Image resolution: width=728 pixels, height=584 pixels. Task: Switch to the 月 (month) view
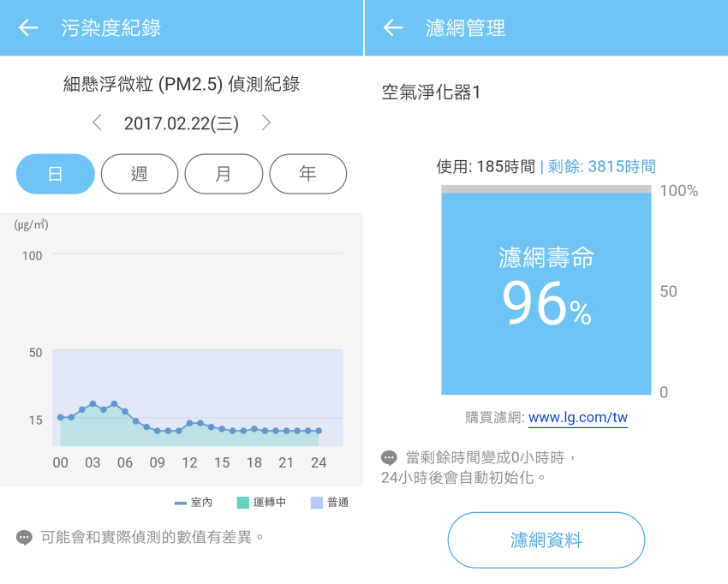click(224, 174)
